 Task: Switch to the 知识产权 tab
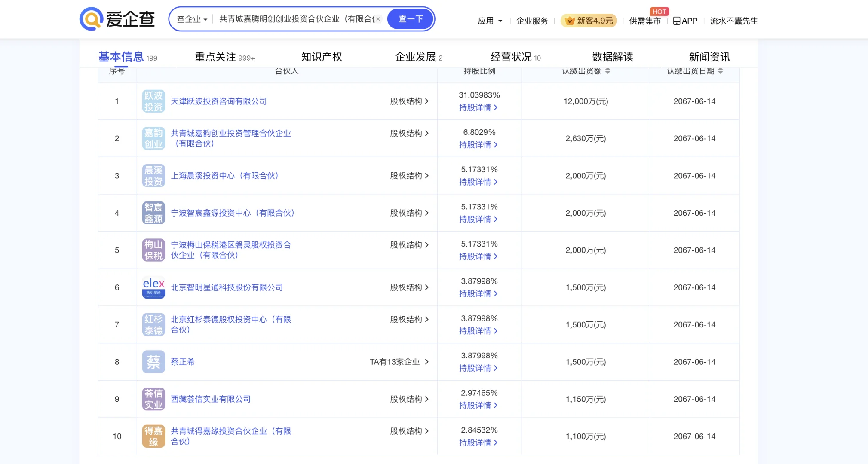(322, 57)
